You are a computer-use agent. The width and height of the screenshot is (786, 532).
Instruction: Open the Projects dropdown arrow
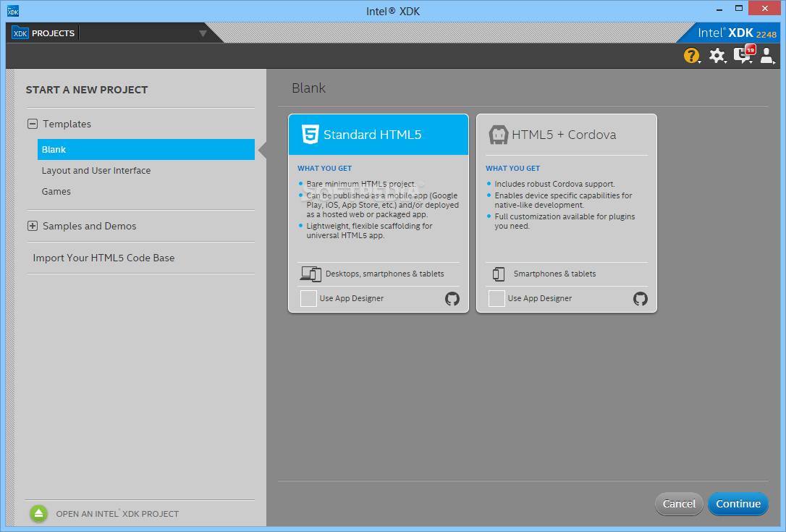pos(203,33)
